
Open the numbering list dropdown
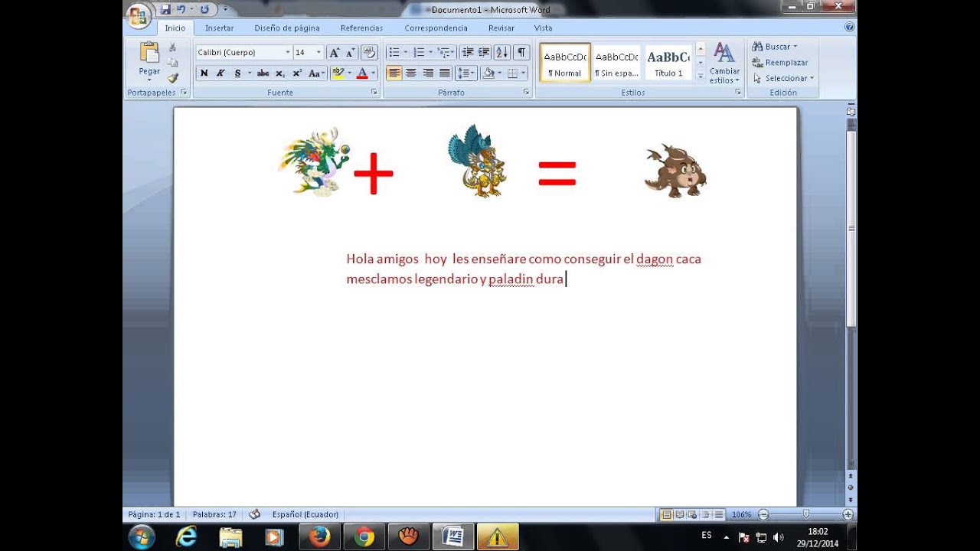click(430, 52)
